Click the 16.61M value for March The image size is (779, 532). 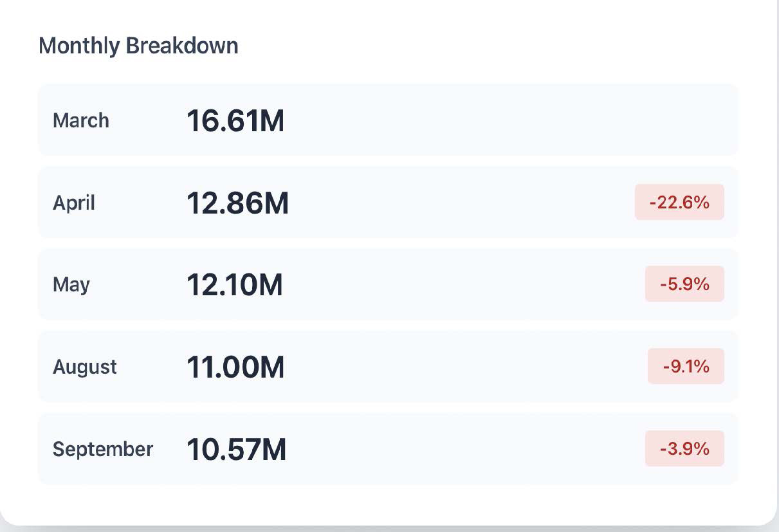235,121
